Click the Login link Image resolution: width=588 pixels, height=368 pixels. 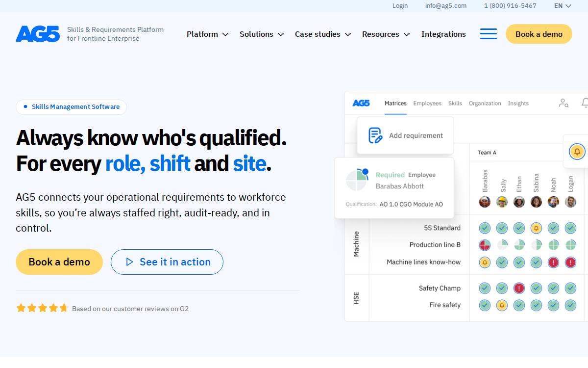[400, 6]
